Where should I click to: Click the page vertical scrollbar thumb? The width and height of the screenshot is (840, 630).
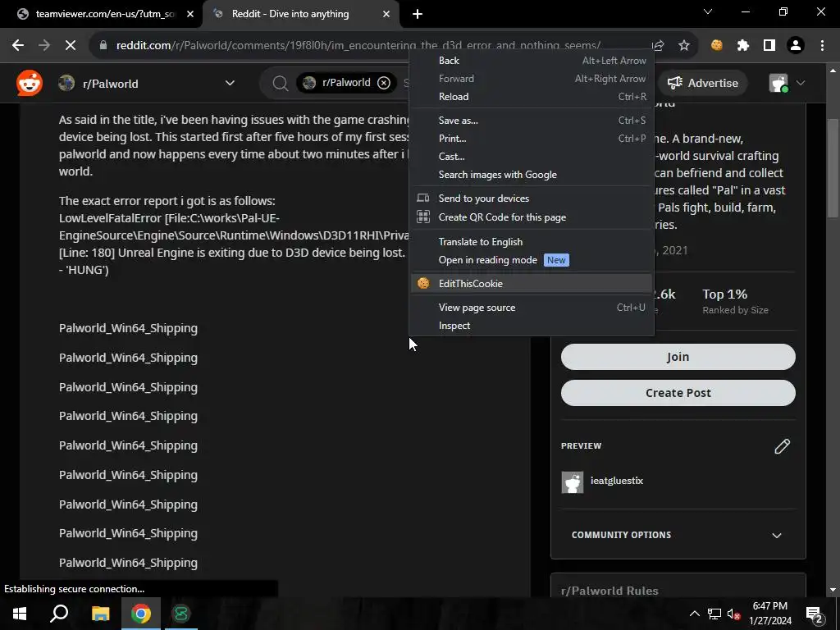833,167
